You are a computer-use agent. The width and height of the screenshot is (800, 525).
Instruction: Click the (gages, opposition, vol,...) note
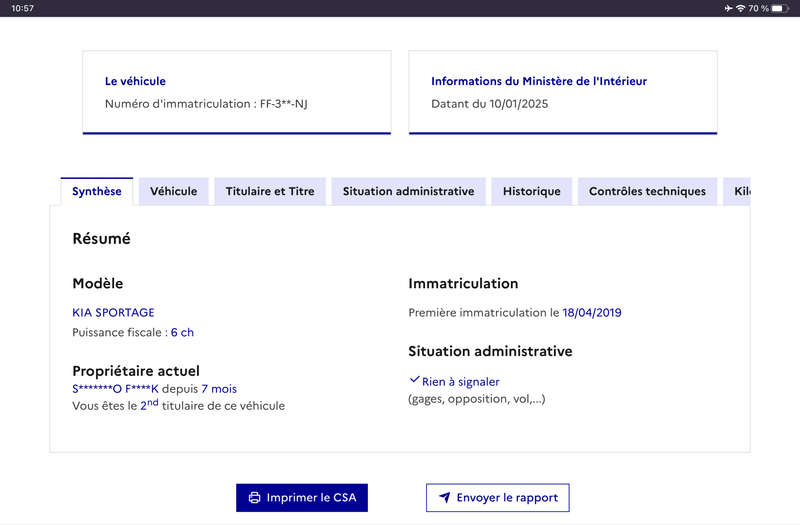[477, 399]
